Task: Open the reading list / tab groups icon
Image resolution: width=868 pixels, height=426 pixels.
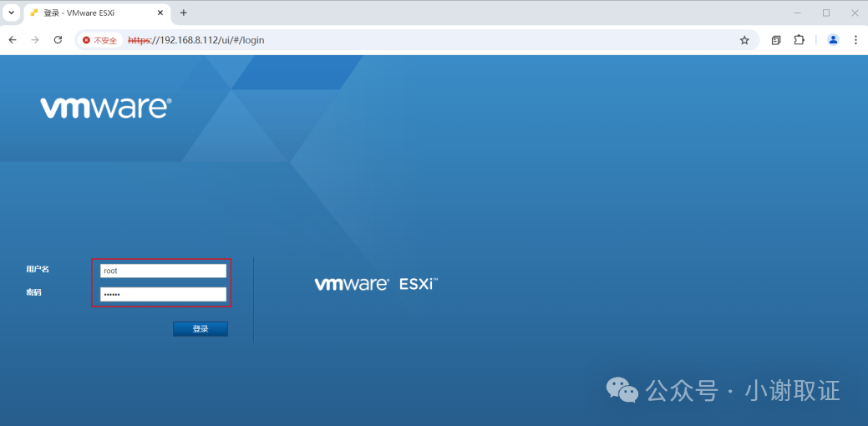Action: (776, 40)
